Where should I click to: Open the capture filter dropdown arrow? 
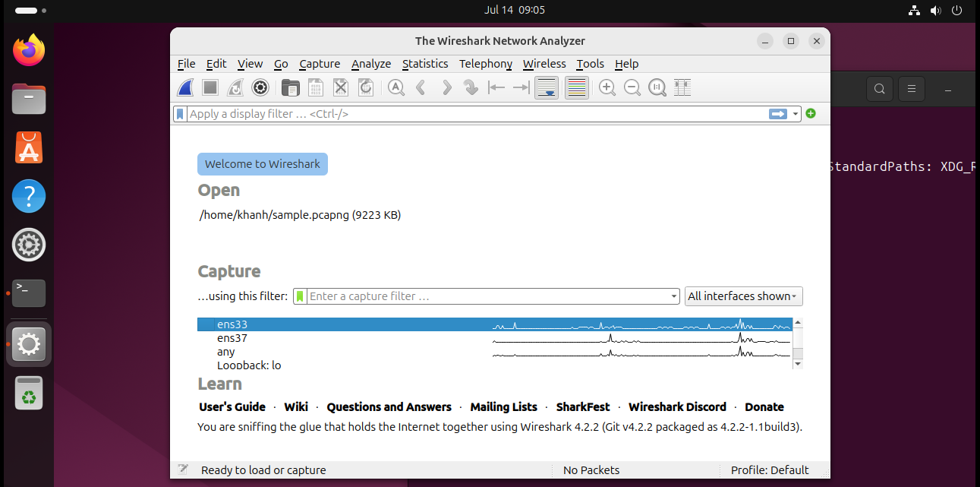click(x=674, y=296)
